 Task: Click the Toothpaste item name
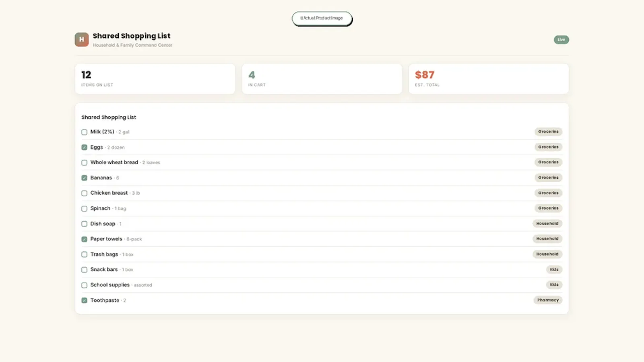click(x=105, y=300)
